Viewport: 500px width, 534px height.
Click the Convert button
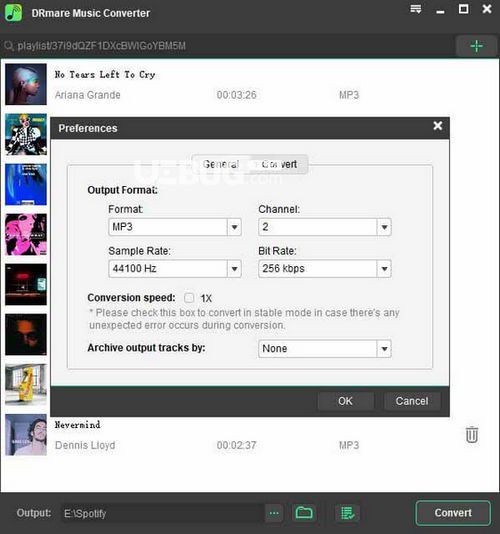tap(453, 513)
